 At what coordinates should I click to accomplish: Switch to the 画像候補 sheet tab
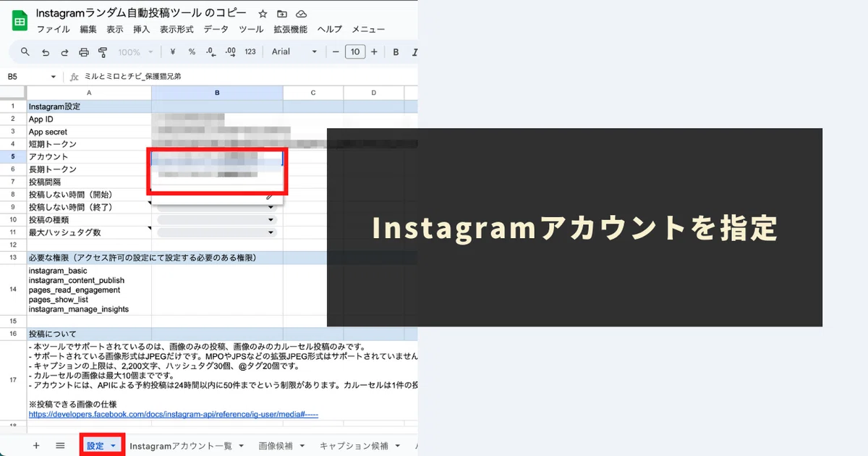(x=276, y=446)
